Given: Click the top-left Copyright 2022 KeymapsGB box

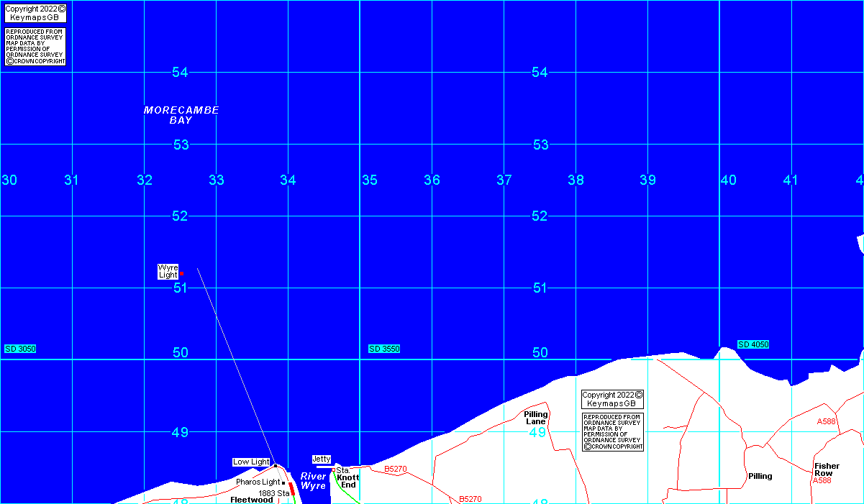Looking at the screenshot, I should click(35, 13).
